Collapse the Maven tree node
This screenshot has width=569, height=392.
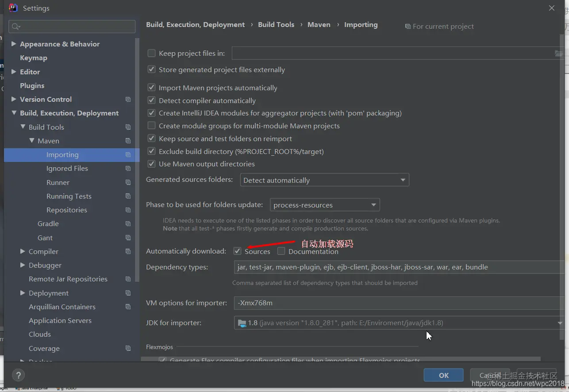click(x=31, y=141)
